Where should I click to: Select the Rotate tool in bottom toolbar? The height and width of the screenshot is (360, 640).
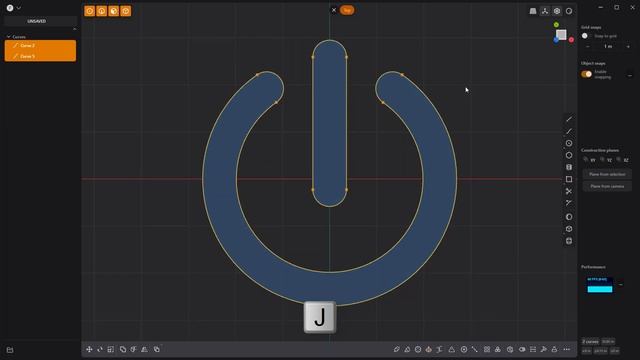tap(100, 349)
